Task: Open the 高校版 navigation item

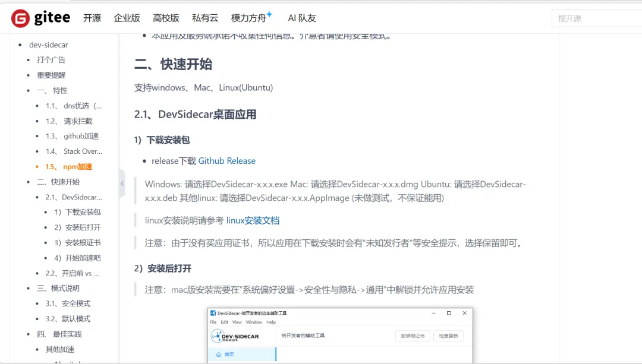Action: (x=166, y=18)
